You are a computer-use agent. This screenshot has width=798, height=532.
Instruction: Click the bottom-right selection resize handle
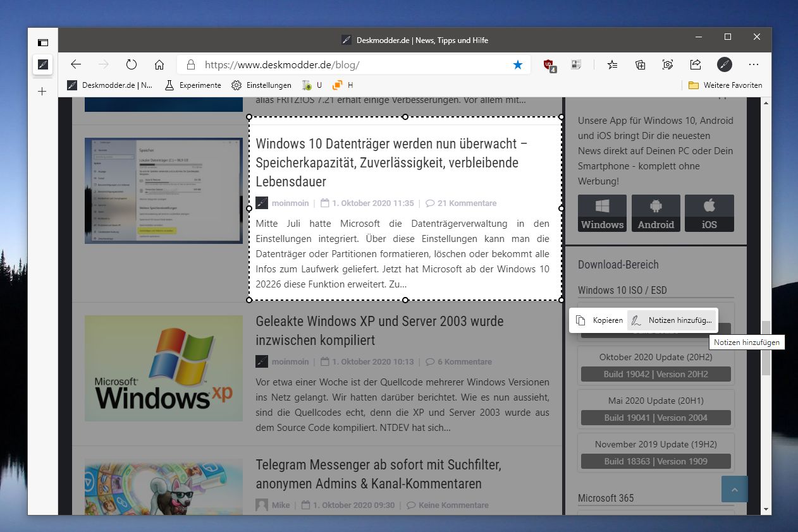click(x=562, y=299)
